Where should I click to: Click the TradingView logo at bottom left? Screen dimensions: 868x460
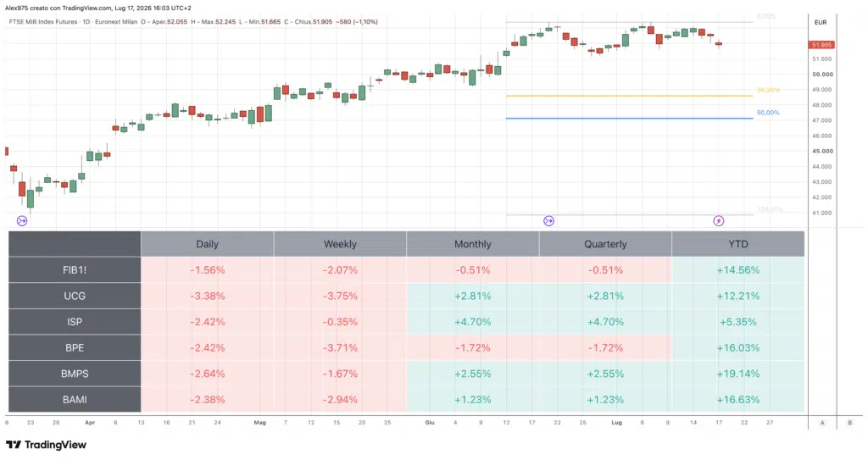tap(46, 445)
